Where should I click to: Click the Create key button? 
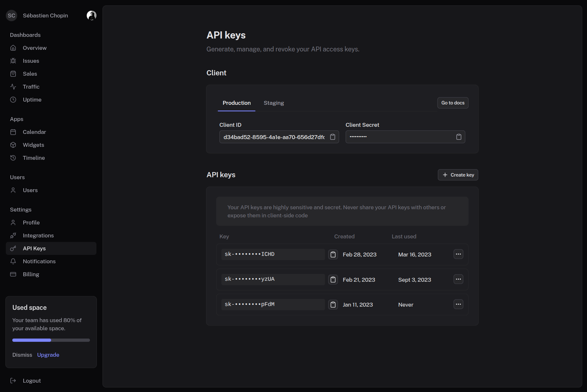[x=458, y=175]
